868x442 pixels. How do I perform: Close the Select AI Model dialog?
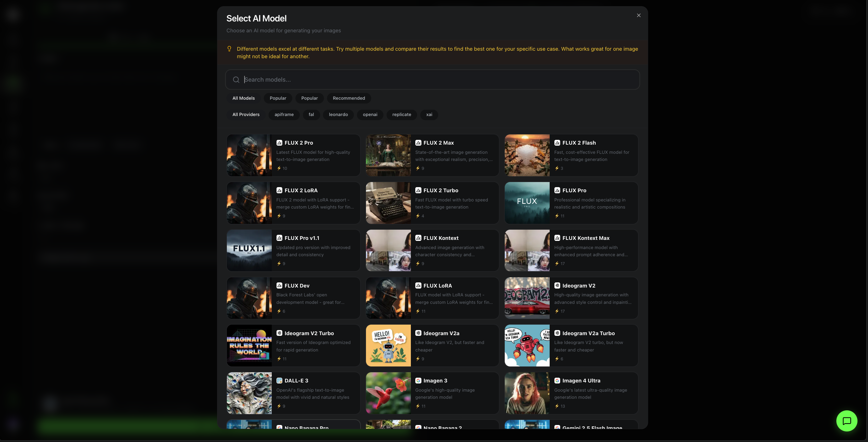click(x=638, y=15)
